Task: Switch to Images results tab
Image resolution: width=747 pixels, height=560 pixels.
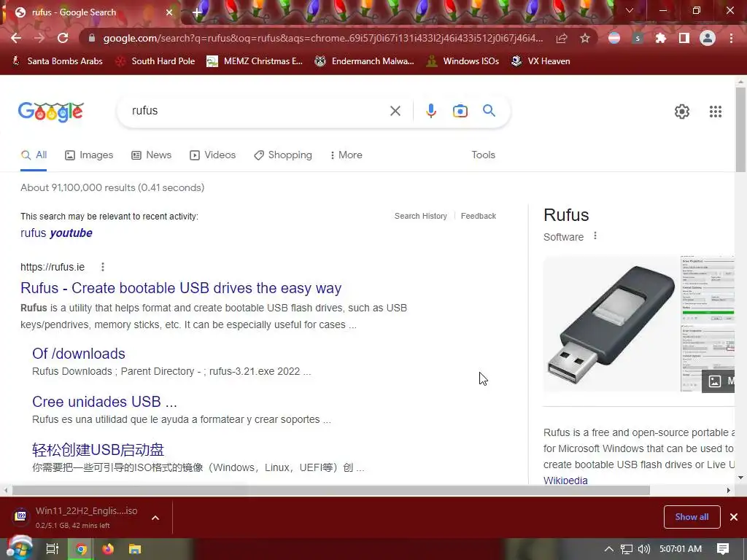Action: pos(89,155)
